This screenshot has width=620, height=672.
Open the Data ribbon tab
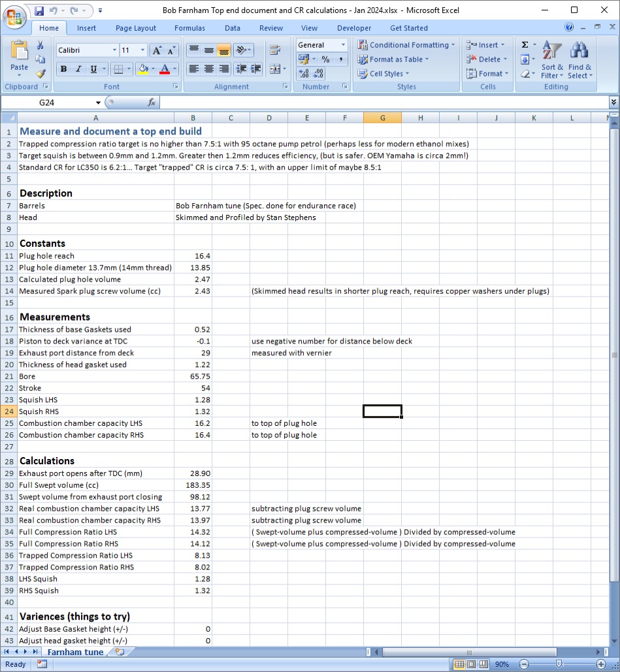[x=233, y=28]
